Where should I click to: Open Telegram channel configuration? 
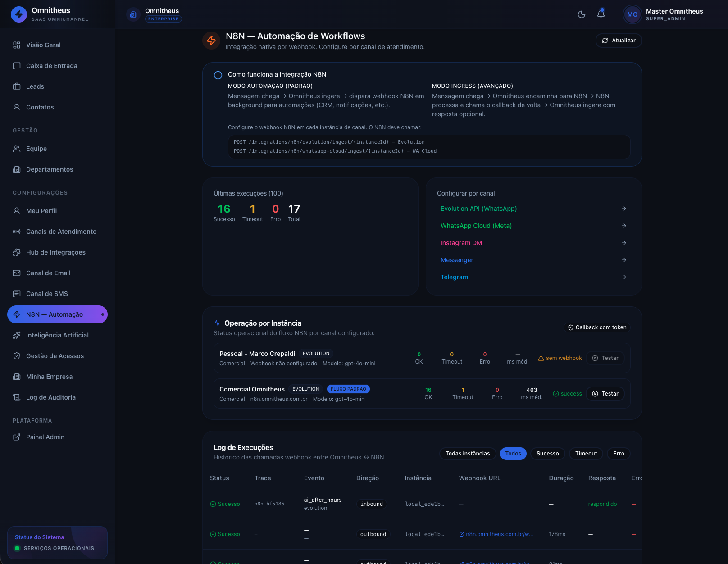pyautogui.click(x=533, y=277)
